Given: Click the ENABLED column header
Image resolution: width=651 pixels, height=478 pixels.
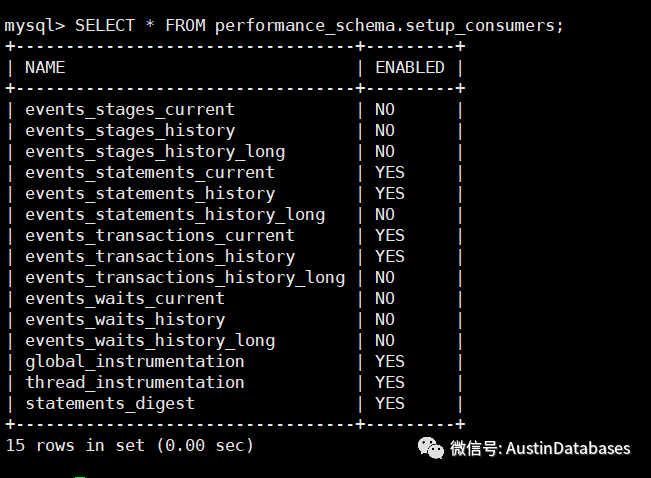Looking at the screenshot, I should (x=409, y=67).
